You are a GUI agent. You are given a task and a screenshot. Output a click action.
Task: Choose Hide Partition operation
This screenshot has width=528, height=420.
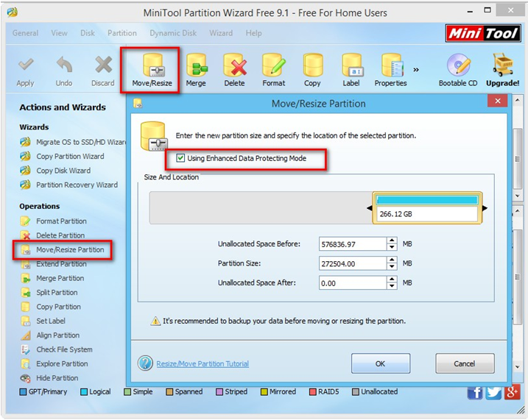tap(49, 378)
